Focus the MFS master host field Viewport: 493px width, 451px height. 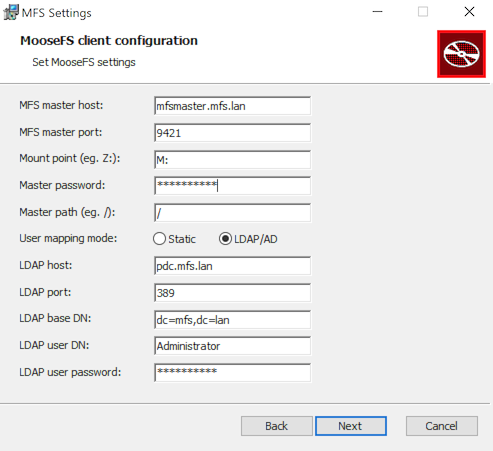click(x=232, y=106)
